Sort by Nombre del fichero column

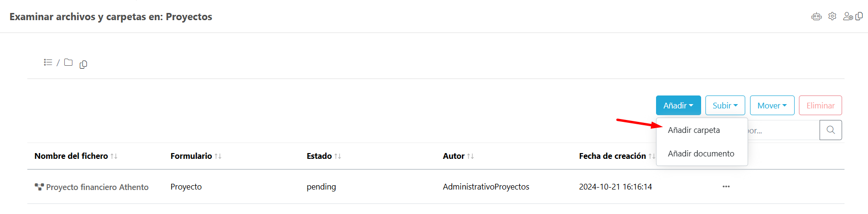(114, 156)
